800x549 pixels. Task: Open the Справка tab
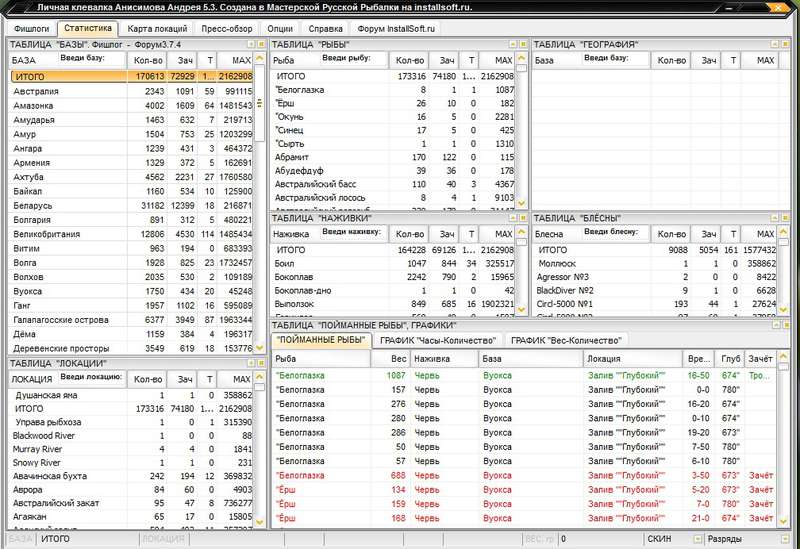click(x=326, y=29)
